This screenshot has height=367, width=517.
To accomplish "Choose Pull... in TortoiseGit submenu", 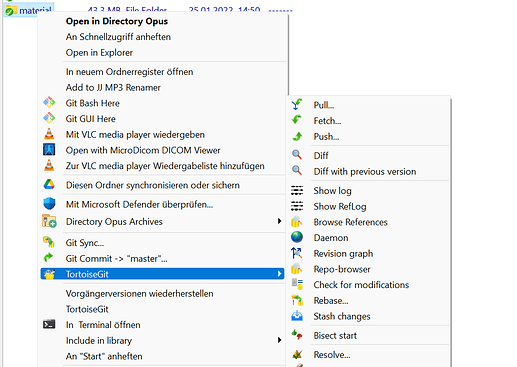I will 324,105.
